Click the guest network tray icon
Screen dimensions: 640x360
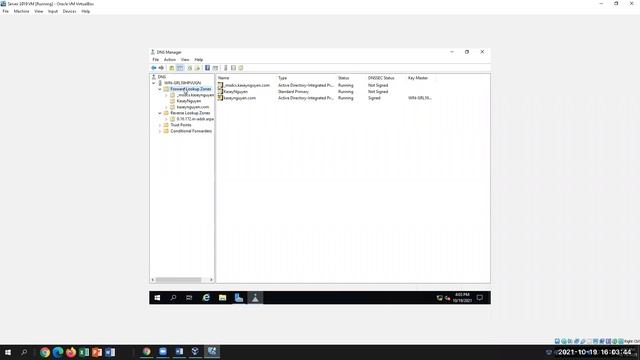pyautogui.click(x=440, y=298)
